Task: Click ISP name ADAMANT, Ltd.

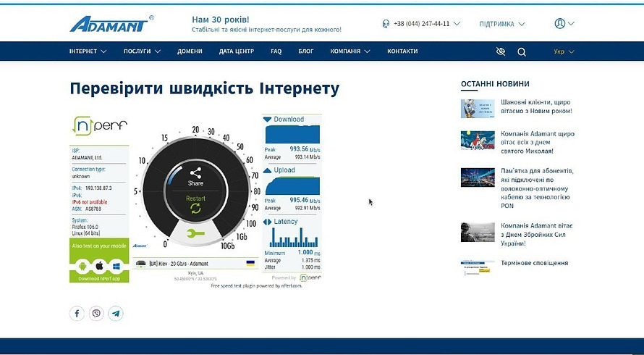Action: pyautogui.click(x=87, y=157)
